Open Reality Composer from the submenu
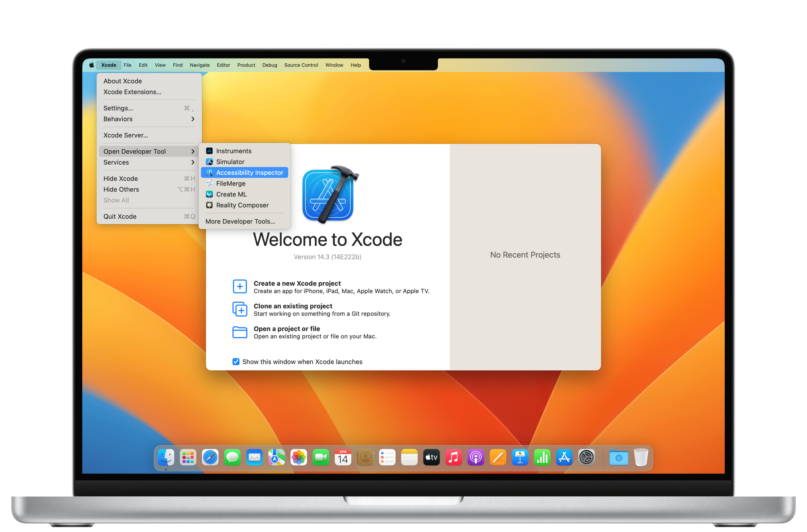Viewport: 807px width, 532px height. pos(242,205)
